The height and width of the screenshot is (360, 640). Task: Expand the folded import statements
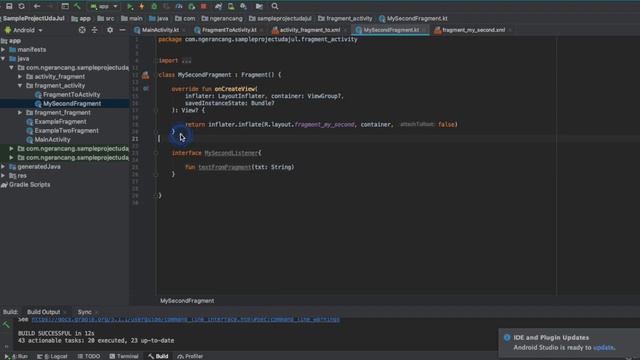pyautogui.click(x=187, y=60)
